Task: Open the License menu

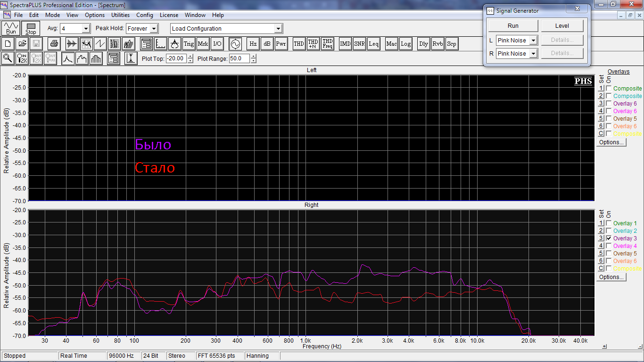Action: click(x=169, y=15)
